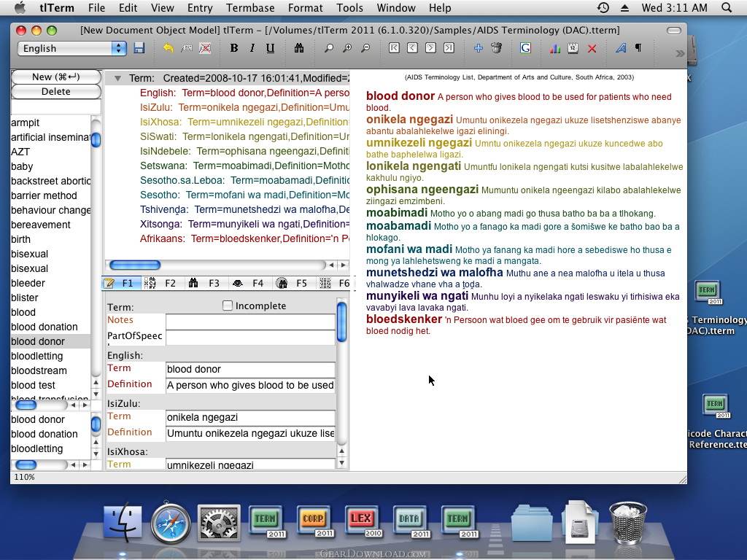Toggle the paragraph mark pilcrow icon
Viewport: 747px width, 560px height.
(638, 48)
